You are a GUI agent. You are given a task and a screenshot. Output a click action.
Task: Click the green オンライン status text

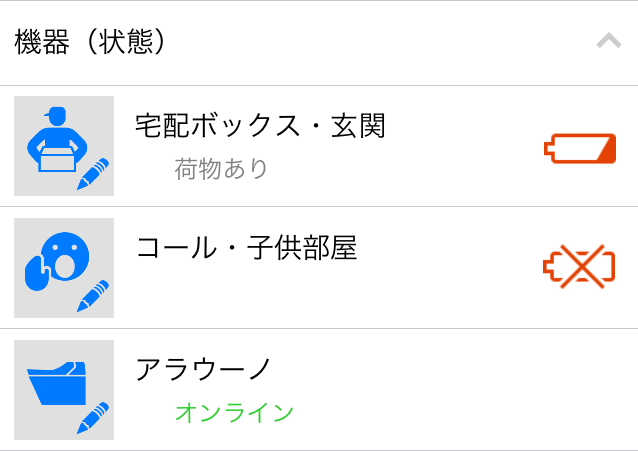coord(235,412)
